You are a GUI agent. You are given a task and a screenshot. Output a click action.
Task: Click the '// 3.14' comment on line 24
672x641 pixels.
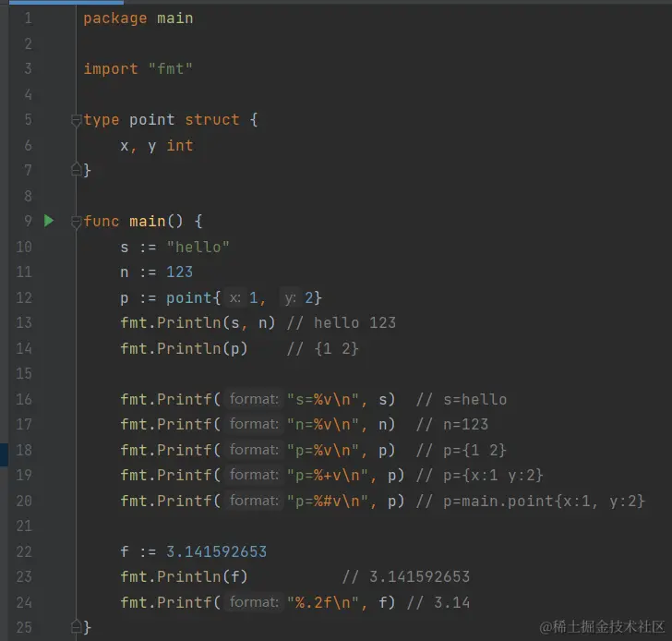click(x=438, y=602)
